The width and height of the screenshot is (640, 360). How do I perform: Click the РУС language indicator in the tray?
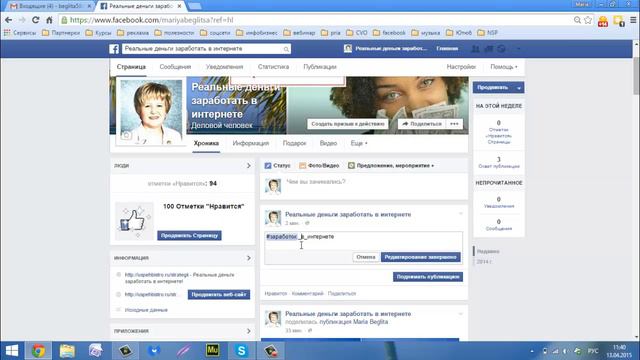point(593,351)
